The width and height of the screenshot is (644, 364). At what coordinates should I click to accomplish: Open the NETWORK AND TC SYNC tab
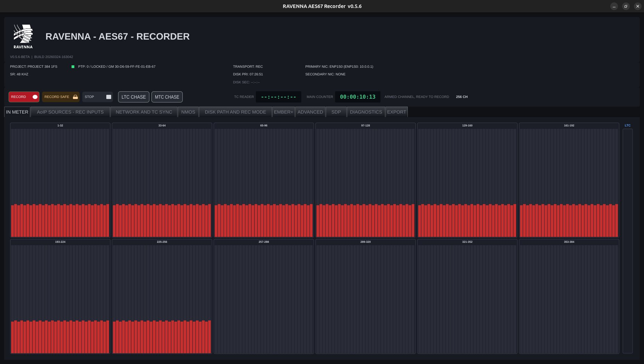[x=143, y=112]
